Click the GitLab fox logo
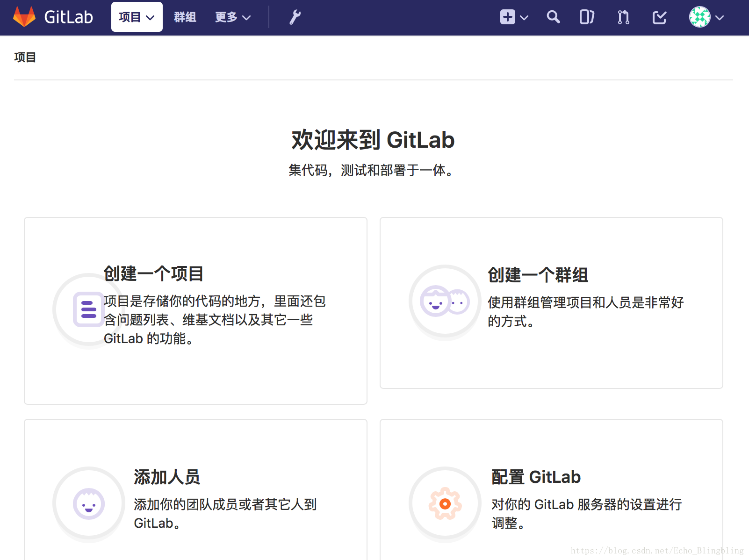749x560 pixels. pos(24,17)
